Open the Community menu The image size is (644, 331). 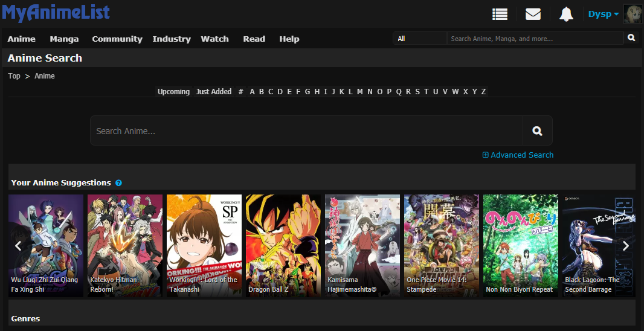pyautogui.click(x=117, y=39)
